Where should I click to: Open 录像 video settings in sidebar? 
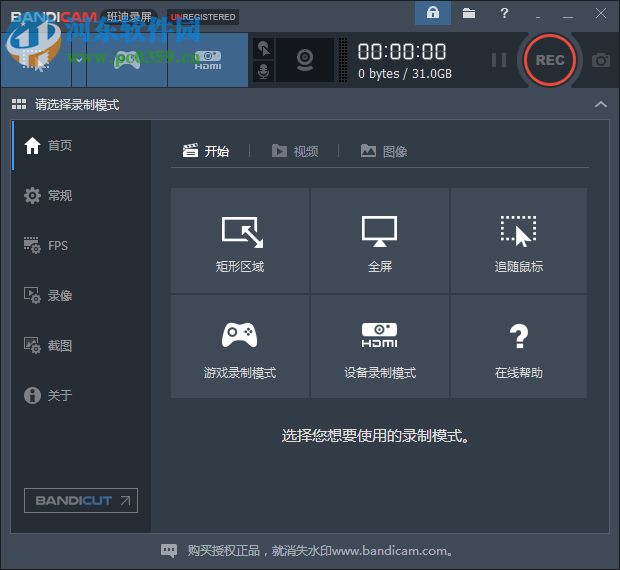(81, 295)
